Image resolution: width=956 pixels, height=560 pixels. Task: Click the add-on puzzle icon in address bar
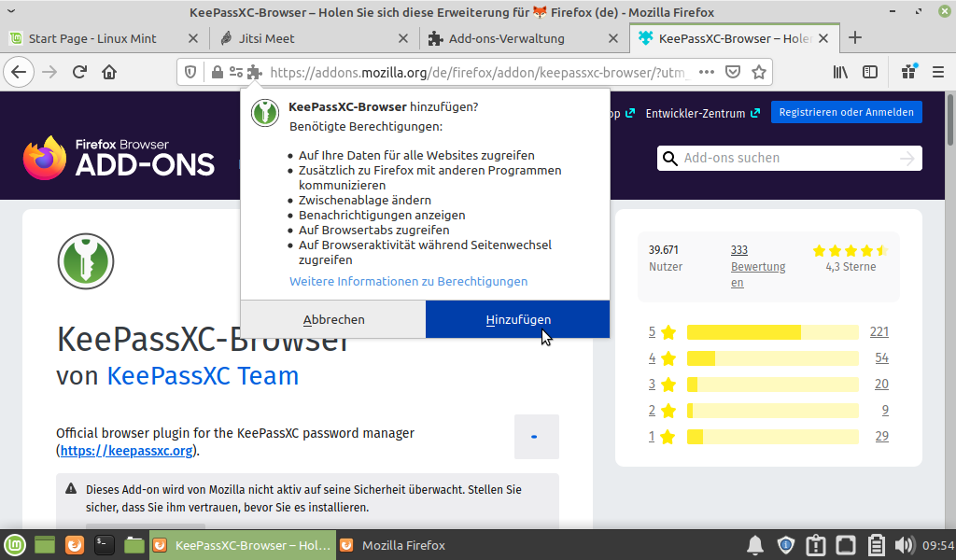255,73
